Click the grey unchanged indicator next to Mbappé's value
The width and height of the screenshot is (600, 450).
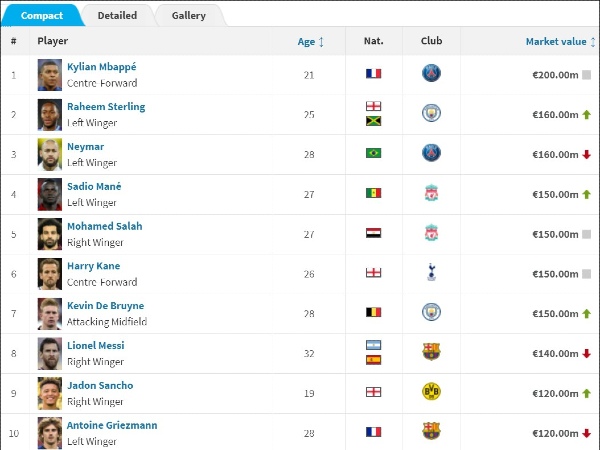586,75
